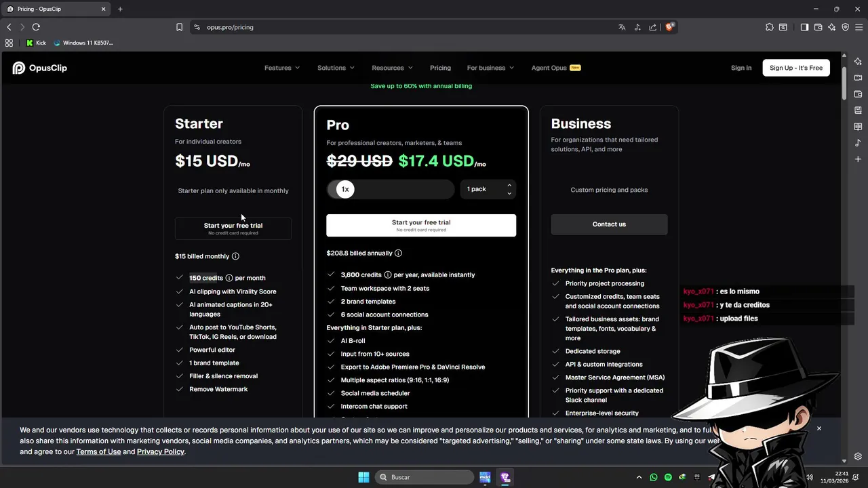Click the tab search icon in toolbar
This screenshot has height=488, width=868.
point(783,27)
